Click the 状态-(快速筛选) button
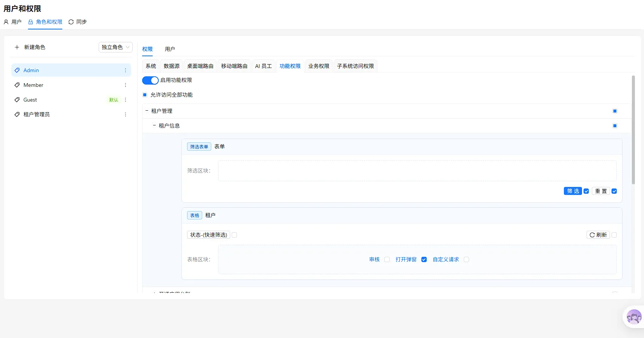644x338 pixels. coord(209,235)
